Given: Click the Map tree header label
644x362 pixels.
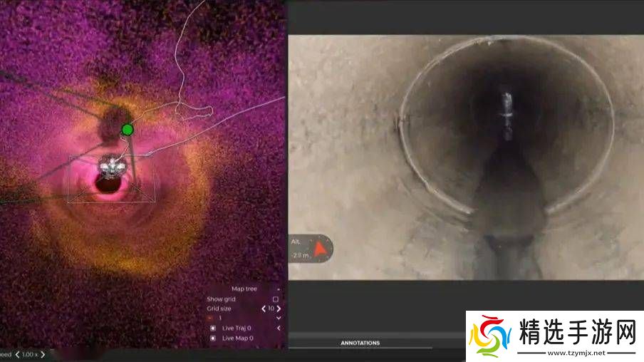Looking at the screenshot, I should pos(244,289).
